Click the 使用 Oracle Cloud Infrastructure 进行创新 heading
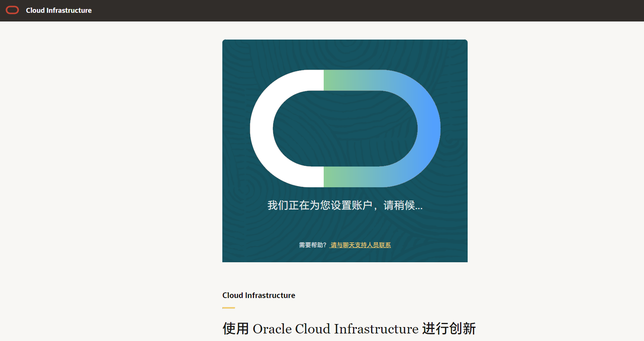Image resolution: width=644 pixels, height=341 pixels. [x=349, y=329]
